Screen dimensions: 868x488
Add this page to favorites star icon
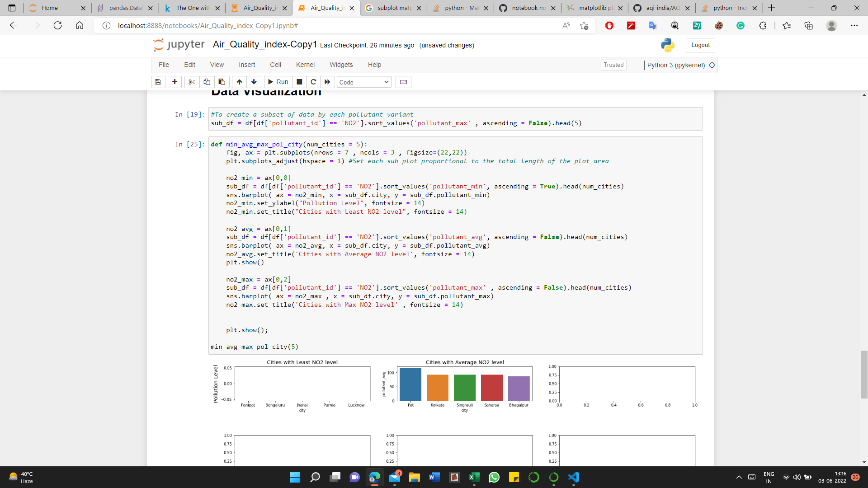click(x=584, y=26)
